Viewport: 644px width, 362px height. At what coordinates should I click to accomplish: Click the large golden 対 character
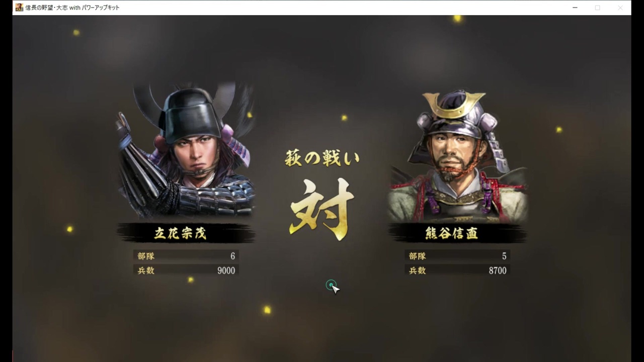point(322,209)
